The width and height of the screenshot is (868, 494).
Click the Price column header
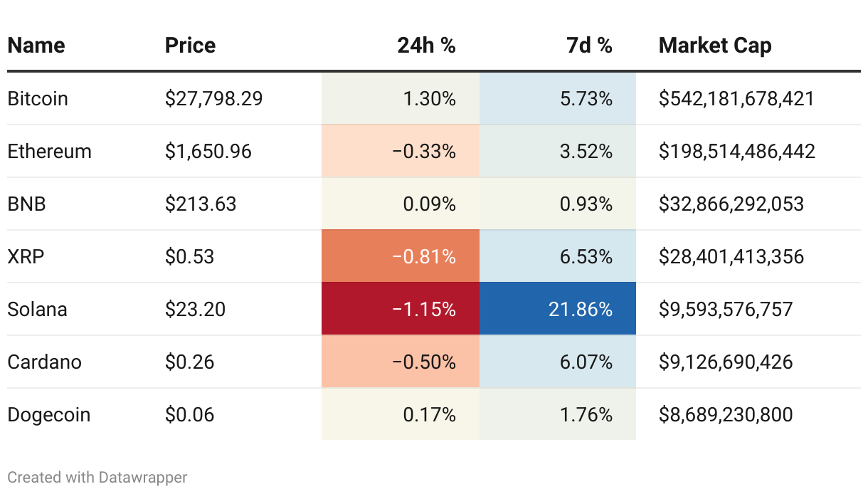point(190,46)
